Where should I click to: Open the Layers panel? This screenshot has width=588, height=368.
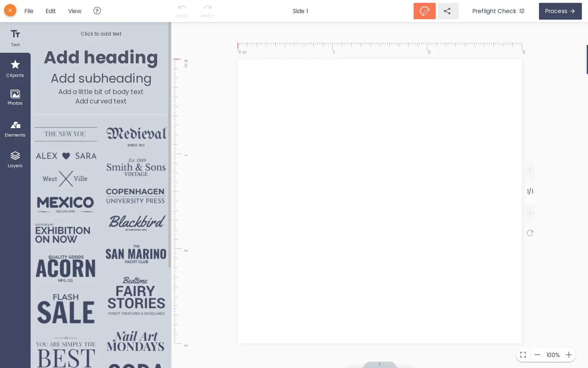coord(15,160)
